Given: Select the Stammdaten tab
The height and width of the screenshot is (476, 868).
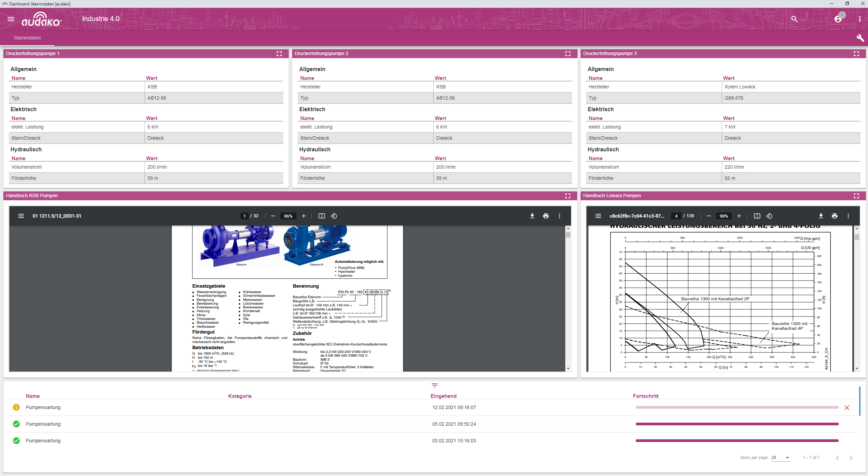Looking at the screenshot, I should pyautogui.click(x=27, y=38).
